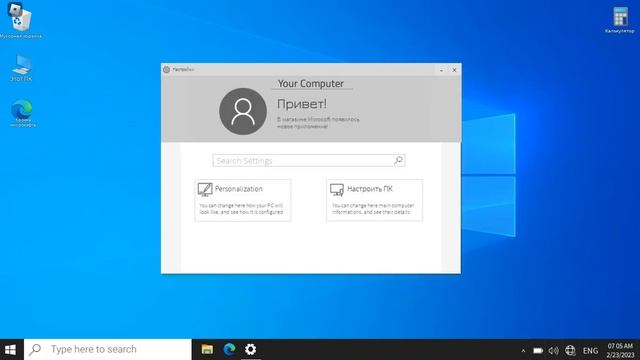Switch input language via ENG
Image resolution: width=640 pixels, height=360 pixels.
(590, 350)
